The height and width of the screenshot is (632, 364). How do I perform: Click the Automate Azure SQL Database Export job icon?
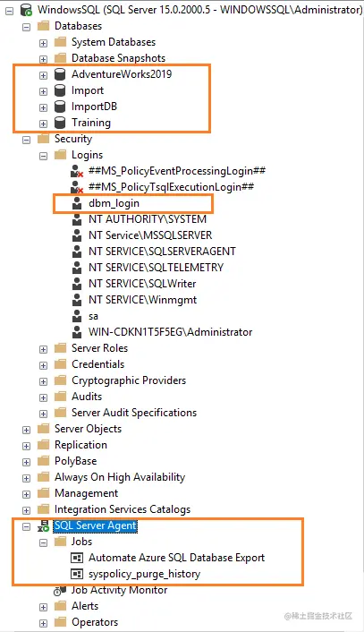(77, 558)
